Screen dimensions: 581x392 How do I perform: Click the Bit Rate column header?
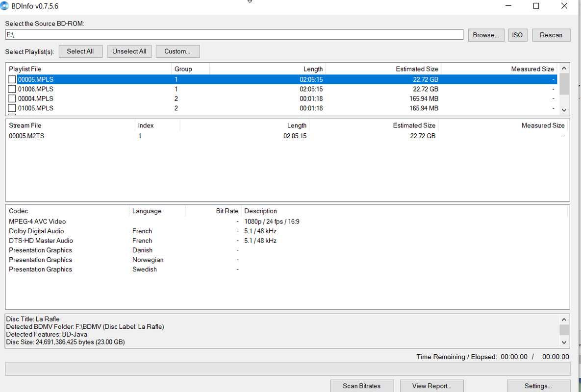pyautogui.click(x=213, y=211)
